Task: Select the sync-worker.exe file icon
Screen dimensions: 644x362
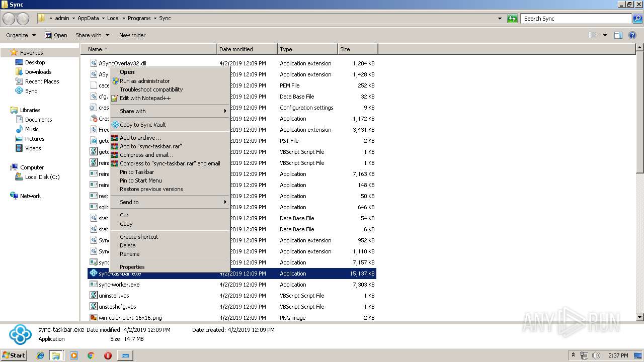Action: (x=94, y=285)
